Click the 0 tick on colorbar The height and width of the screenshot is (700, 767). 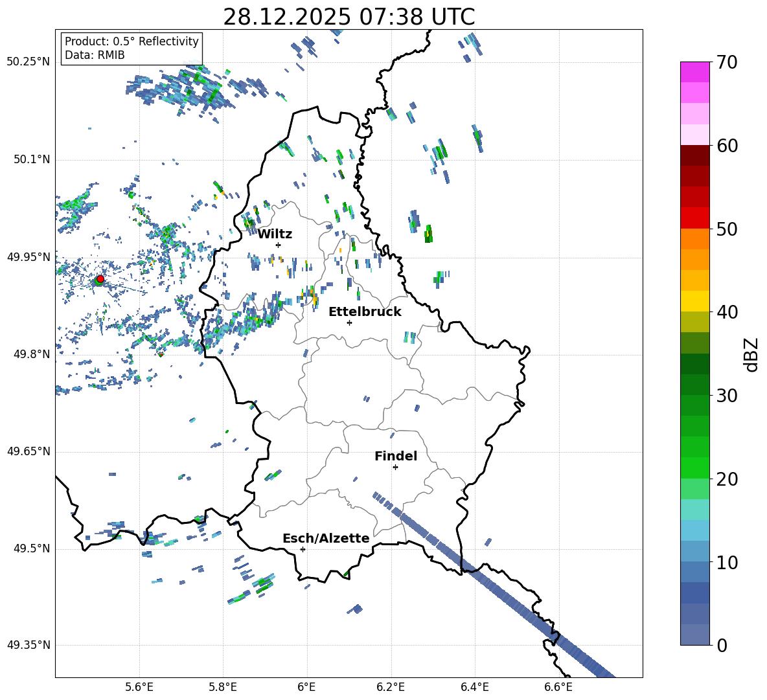[722, 645]
